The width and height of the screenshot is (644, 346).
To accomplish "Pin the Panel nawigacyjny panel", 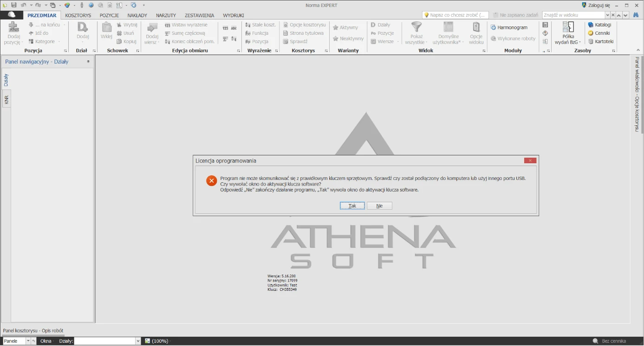I will pos(88,61).
